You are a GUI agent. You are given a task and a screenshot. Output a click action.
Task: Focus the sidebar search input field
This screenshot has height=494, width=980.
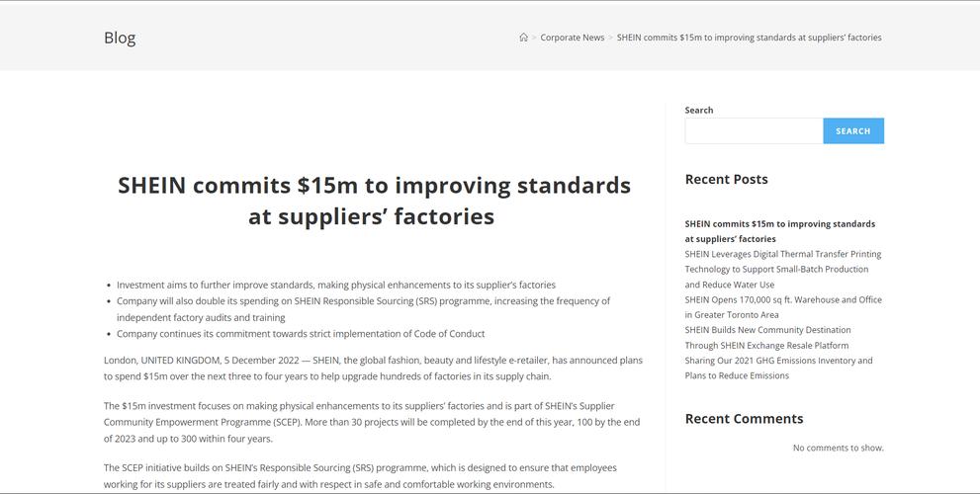pos(754,131)
